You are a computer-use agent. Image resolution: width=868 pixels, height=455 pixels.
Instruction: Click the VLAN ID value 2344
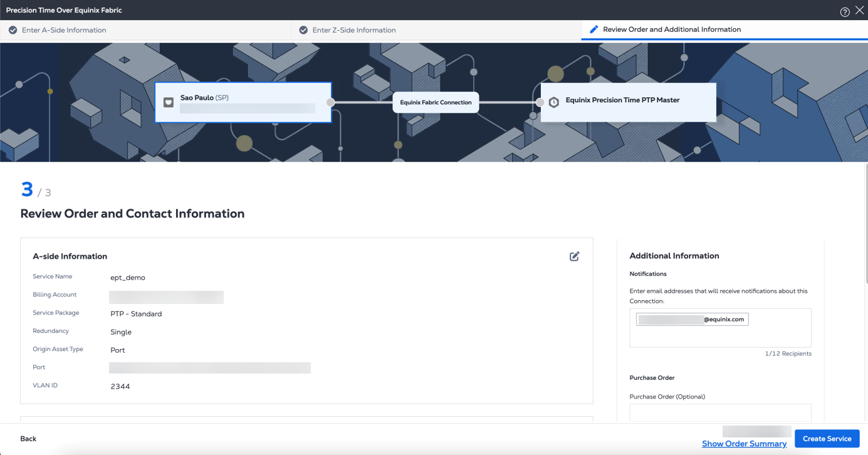coord(120,387)
